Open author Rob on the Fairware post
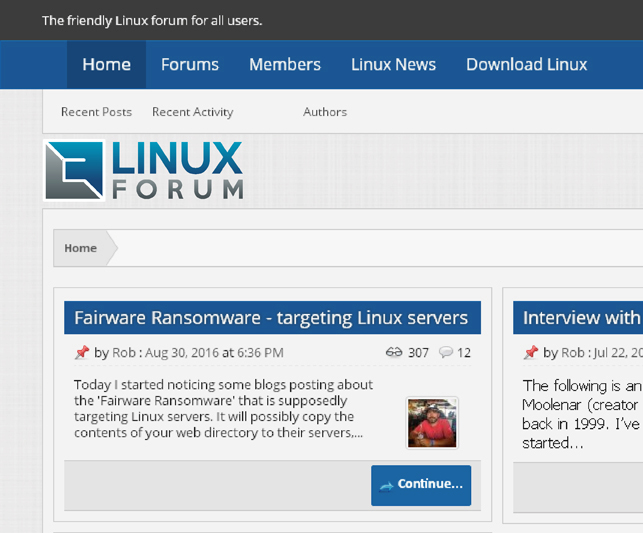The image size is (643, 533). click(x=124, y=352)
